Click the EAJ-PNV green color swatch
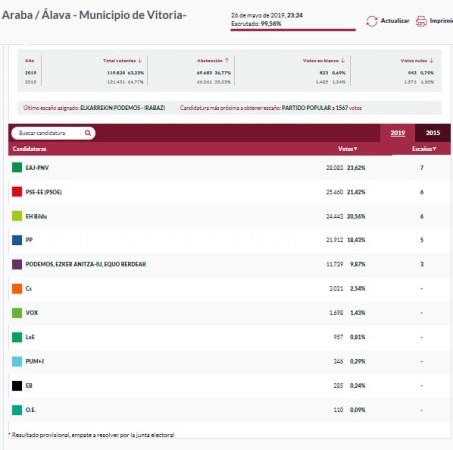453x450 pixels. pyautogui.click(x=17, y=167)
